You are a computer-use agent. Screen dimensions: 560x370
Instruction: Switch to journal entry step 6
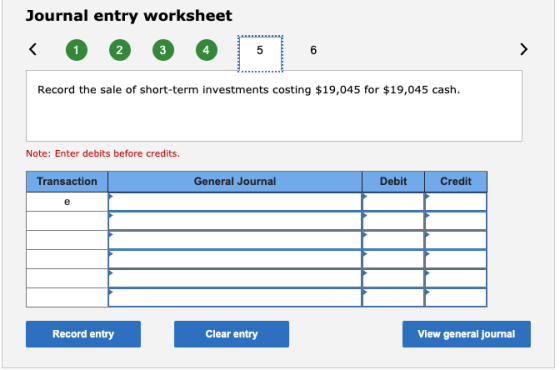coord(313,50)
